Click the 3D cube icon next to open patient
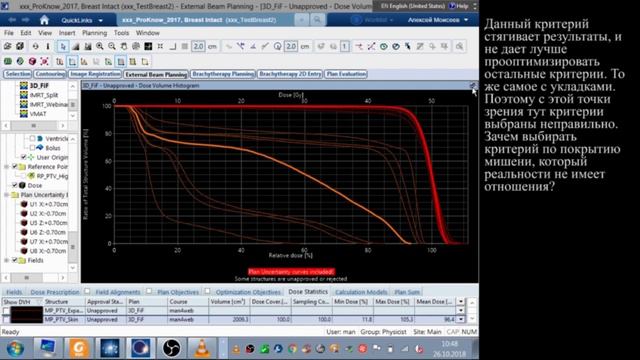Viewport: 640px width, 360px height. [20, 47]
